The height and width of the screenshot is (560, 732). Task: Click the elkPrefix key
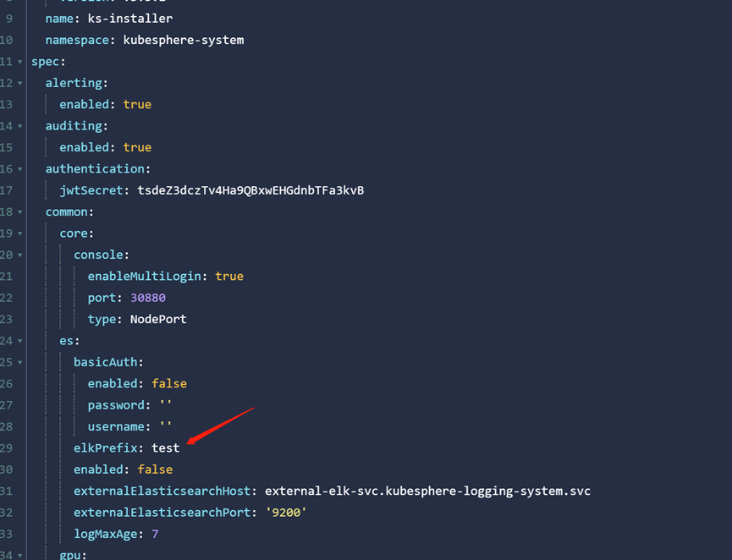tap(106, 448)
